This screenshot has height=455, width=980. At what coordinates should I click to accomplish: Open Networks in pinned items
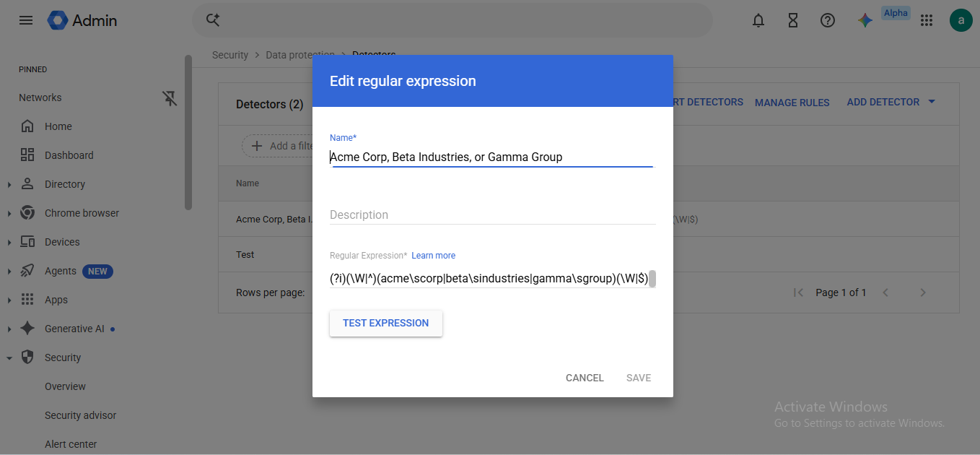[40, 97]
